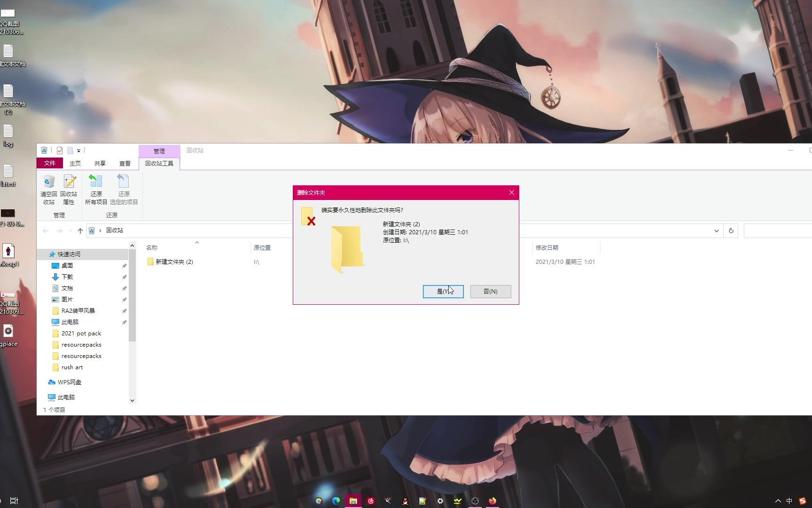
Task: Toggle the 中 input method indicator
Action: click(x=789, y=501)
